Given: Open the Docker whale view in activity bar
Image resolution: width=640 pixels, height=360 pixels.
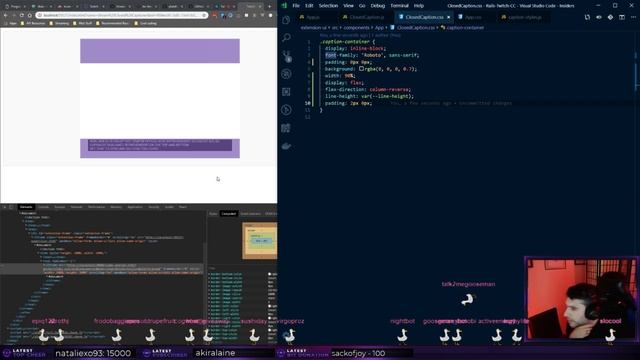Looking at the screenshot, I should coord(286,146).
